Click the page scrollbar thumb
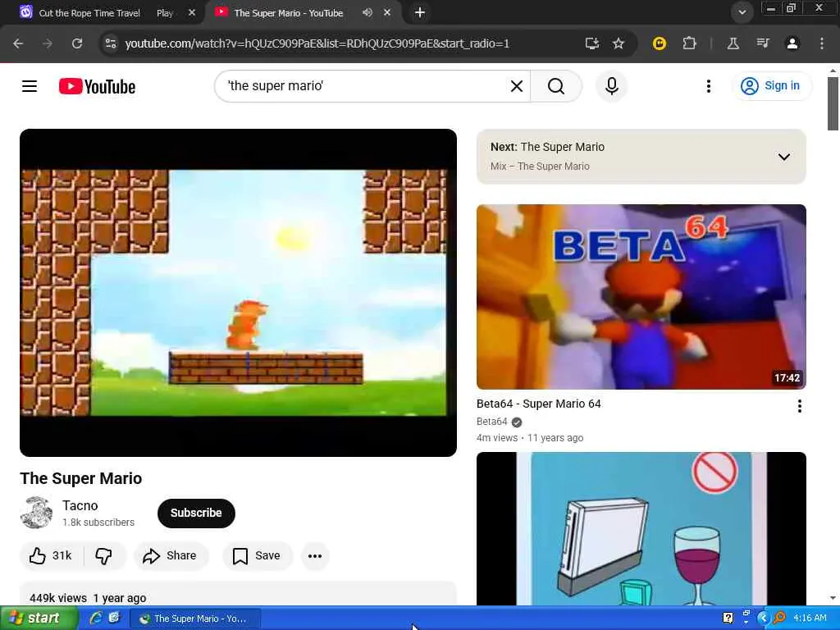Viewport: 840px width, 630px height. tap(833, 104)
